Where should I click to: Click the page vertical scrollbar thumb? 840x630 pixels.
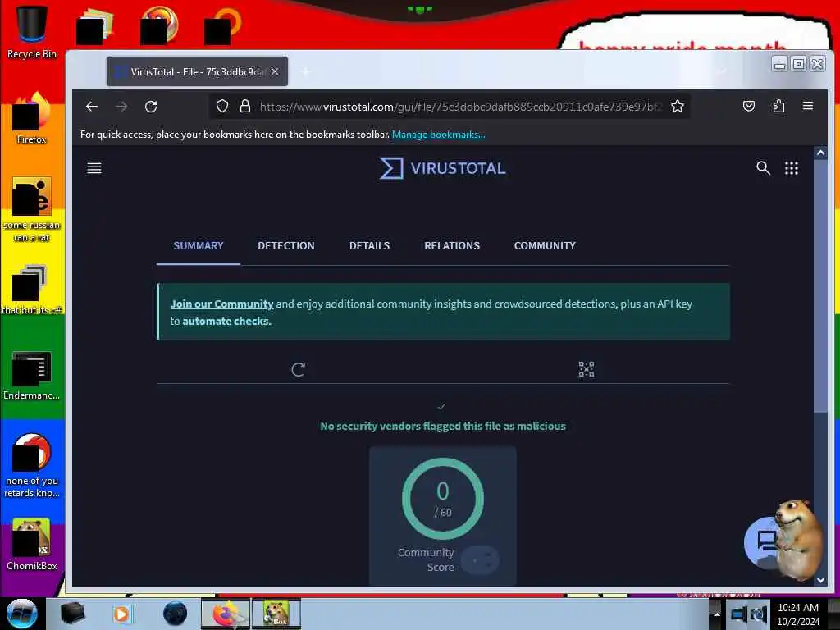tap(820, 286)
